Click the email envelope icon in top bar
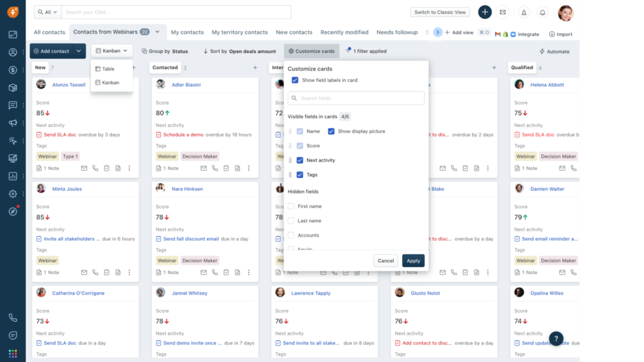The image size is (644, 362). coord(502,12)
